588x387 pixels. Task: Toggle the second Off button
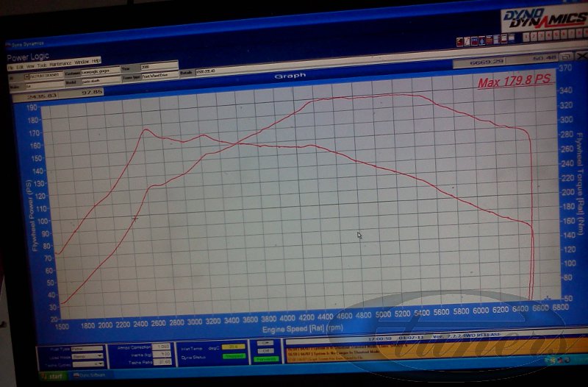[x=265, y=351]
